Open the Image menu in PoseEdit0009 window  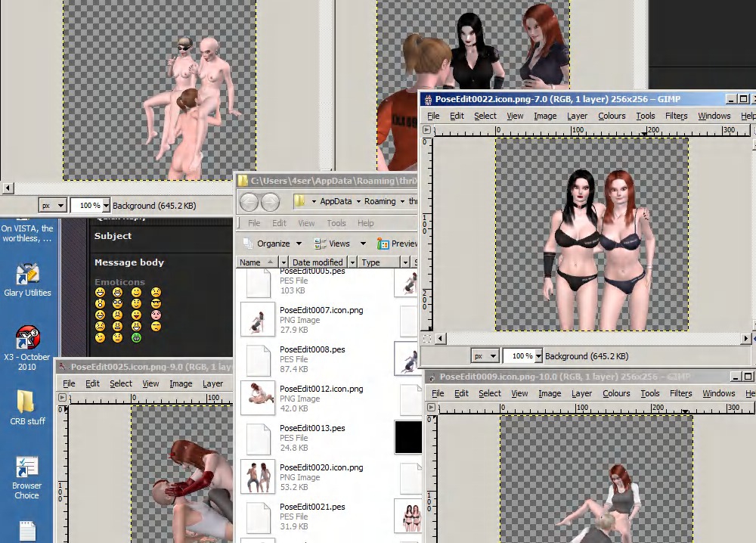tap(549, 393)
